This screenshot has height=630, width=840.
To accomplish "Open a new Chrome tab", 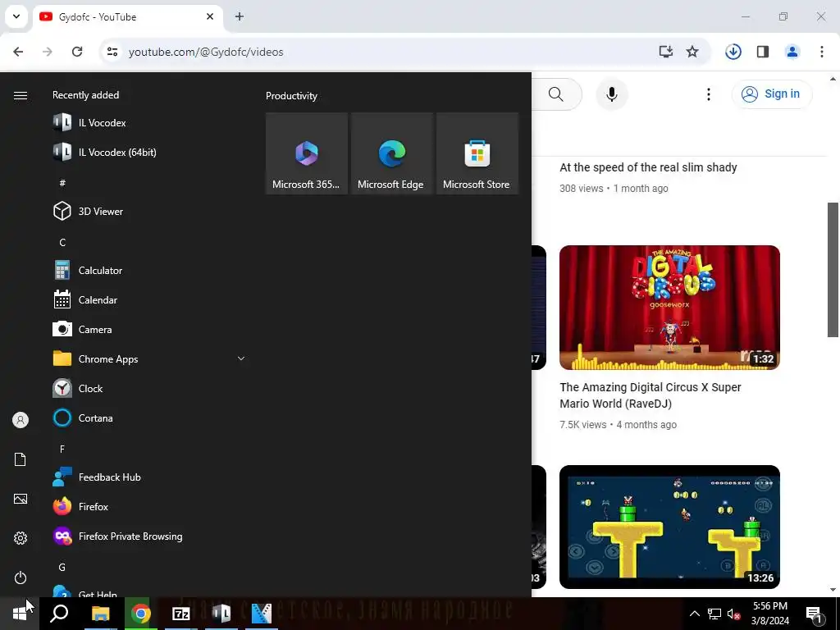I will pos(240,16).
